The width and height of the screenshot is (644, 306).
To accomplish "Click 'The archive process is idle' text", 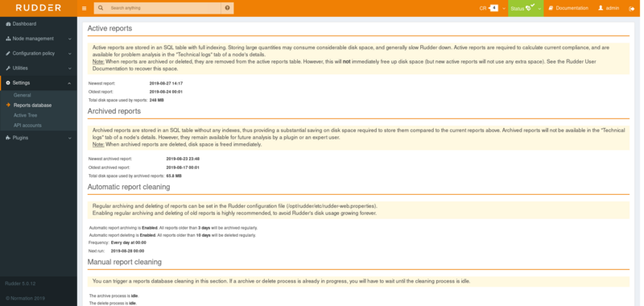I will point(113,296).
